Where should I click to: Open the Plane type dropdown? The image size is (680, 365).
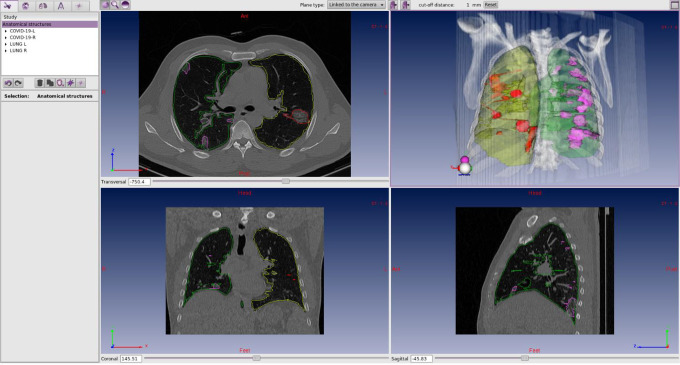pyautogui.click(x=356, y=5)
